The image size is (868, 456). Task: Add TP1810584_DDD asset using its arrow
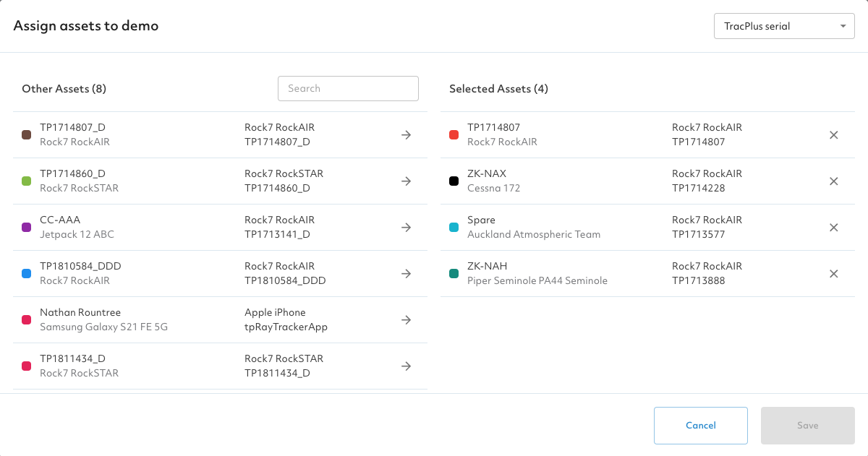click(x=407, y=274)
